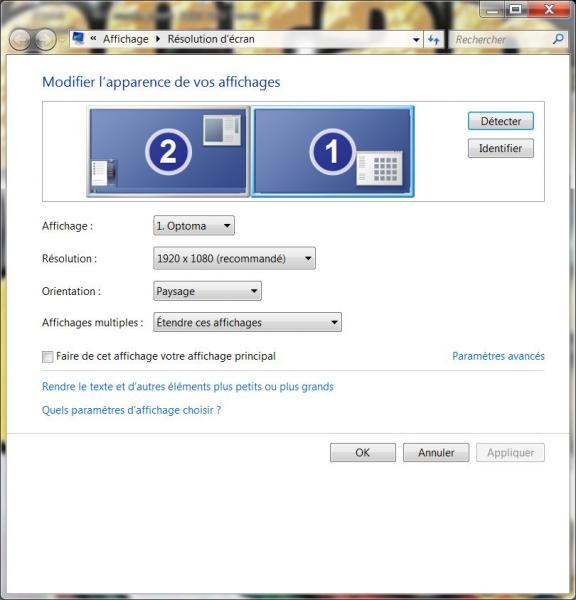Click Annuler to discard changes
This screenshot has height=600, width=576.
pos(436,453)
